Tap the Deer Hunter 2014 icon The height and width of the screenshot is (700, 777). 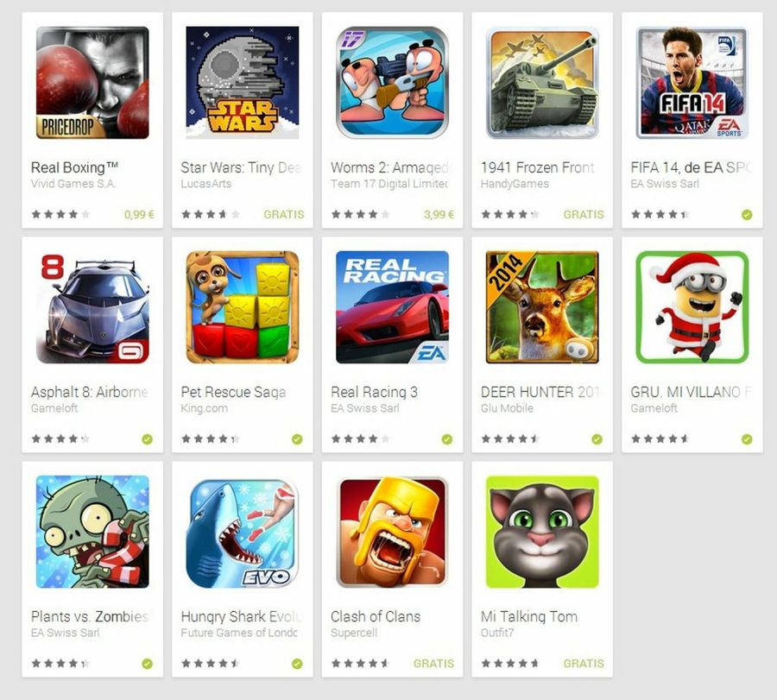[542, 307]
